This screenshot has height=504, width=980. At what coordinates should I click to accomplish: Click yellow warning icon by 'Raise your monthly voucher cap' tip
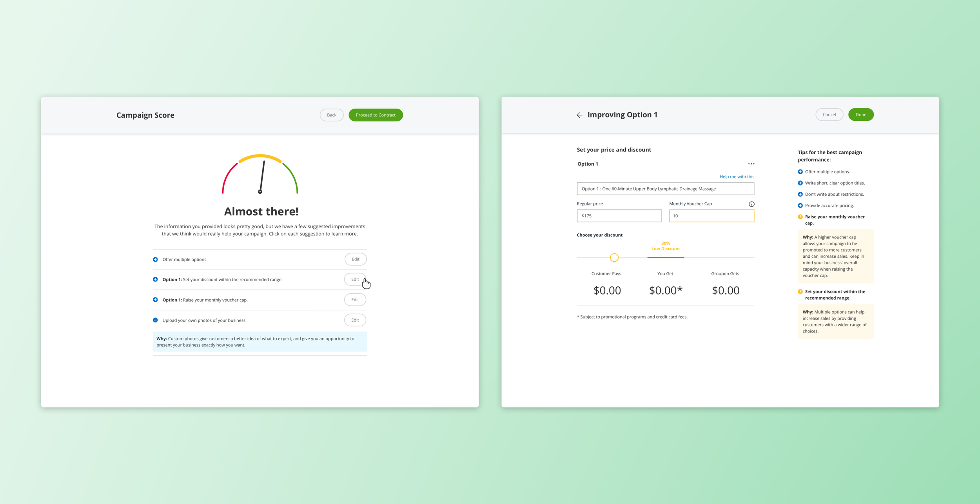[800, 217]
